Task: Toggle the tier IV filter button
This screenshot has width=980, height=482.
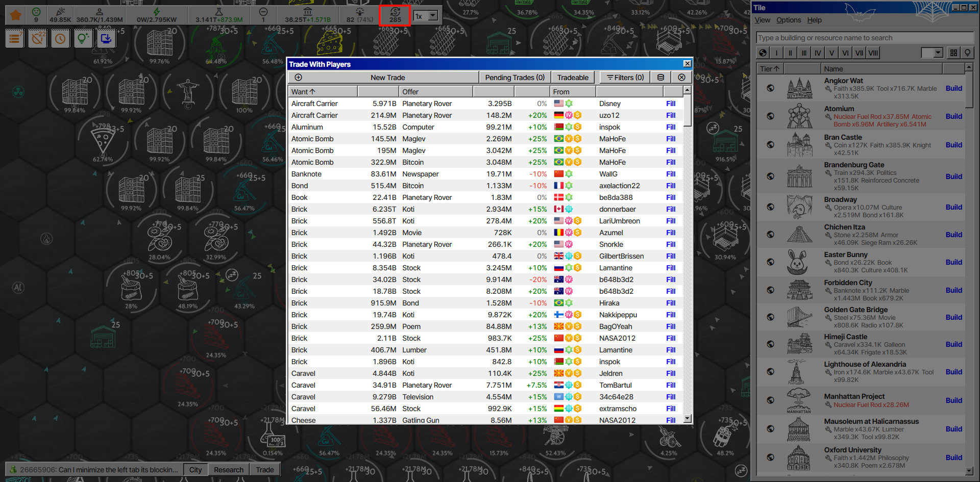Action: coord(818,53)
